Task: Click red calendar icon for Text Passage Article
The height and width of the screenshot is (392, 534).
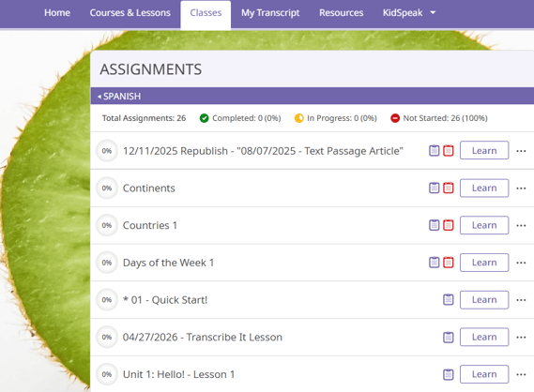Action: [449, 150]
